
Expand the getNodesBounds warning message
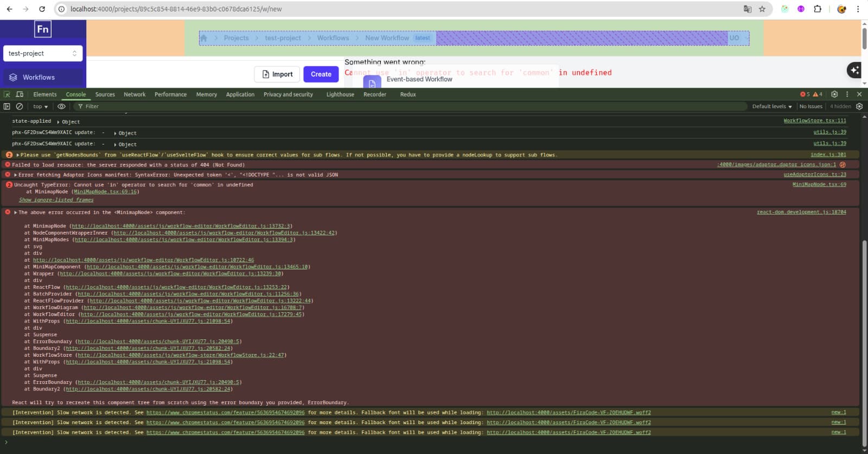[x=18, y=155]
